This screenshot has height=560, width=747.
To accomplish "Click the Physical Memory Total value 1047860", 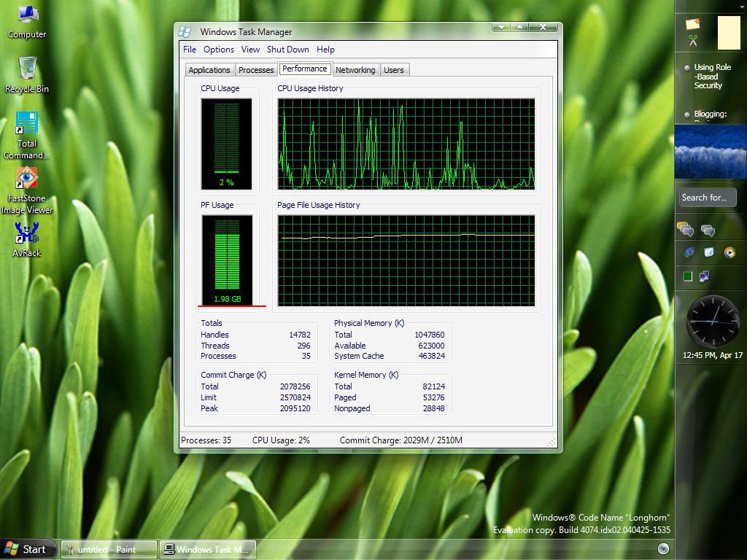I will 429,335.
